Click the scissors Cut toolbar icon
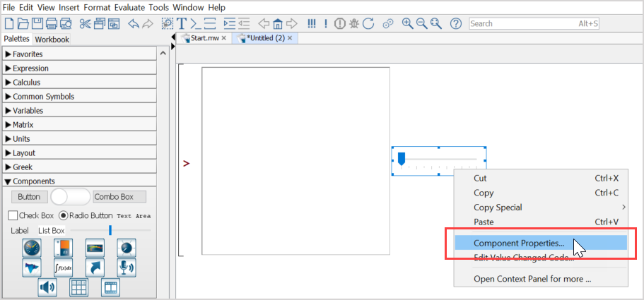Viewport: 644px width, 300px height. coord(86,23)
